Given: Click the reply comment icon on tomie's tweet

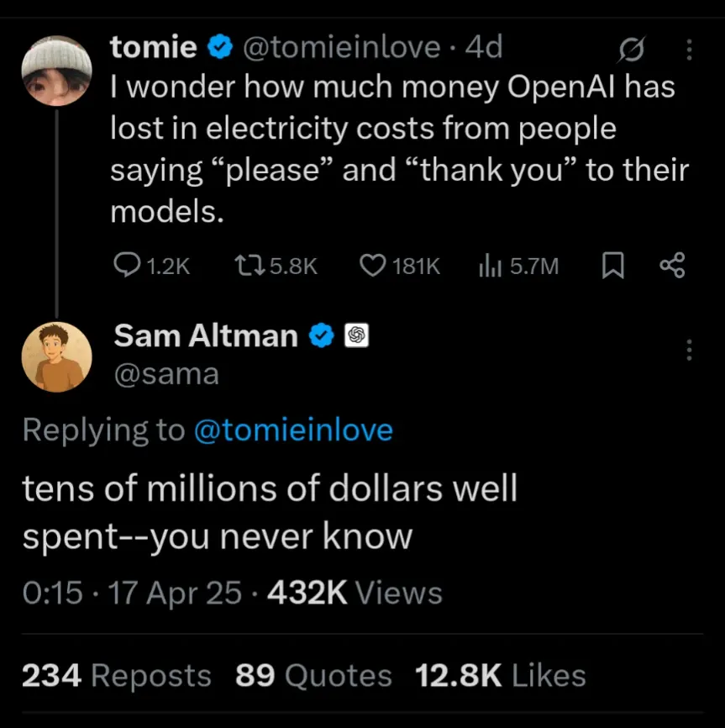Looking at the screenshot, I should (126, 266).
